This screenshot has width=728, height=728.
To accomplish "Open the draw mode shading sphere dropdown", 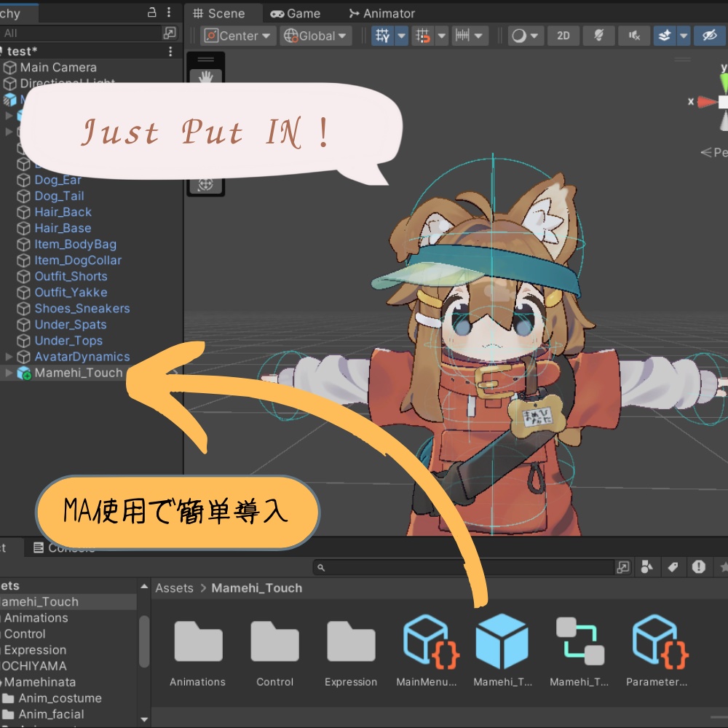I will click(526, 36).
